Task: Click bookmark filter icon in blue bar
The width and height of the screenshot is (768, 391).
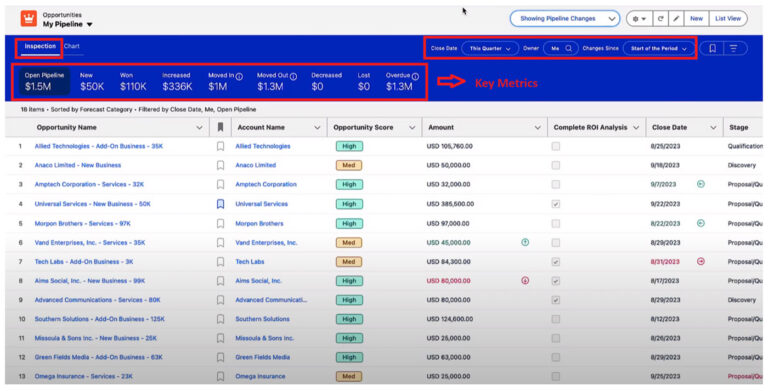Action: (x=713, y=49)
